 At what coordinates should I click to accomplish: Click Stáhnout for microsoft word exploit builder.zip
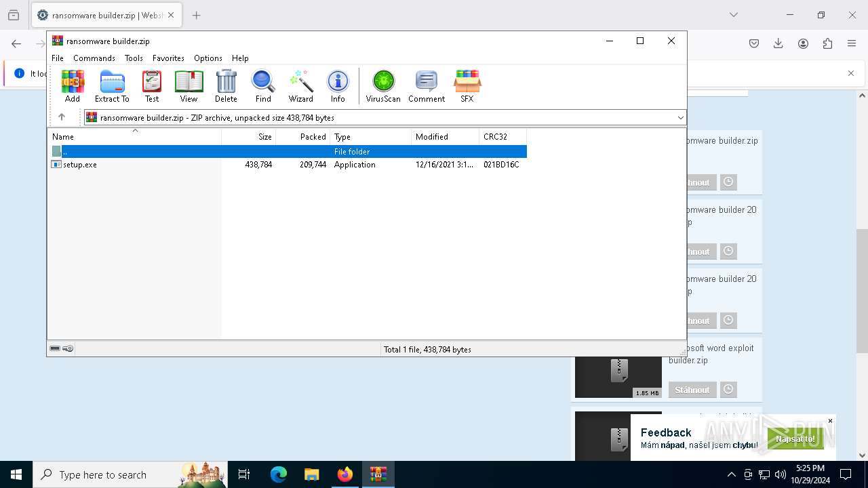tap(692, 390)
